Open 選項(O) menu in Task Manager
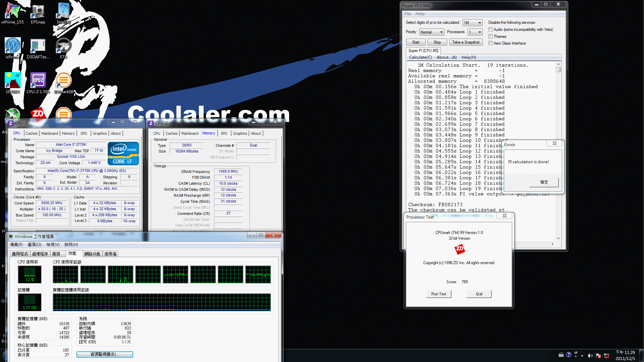Screen dimensions: 644x362 [35, 245]
